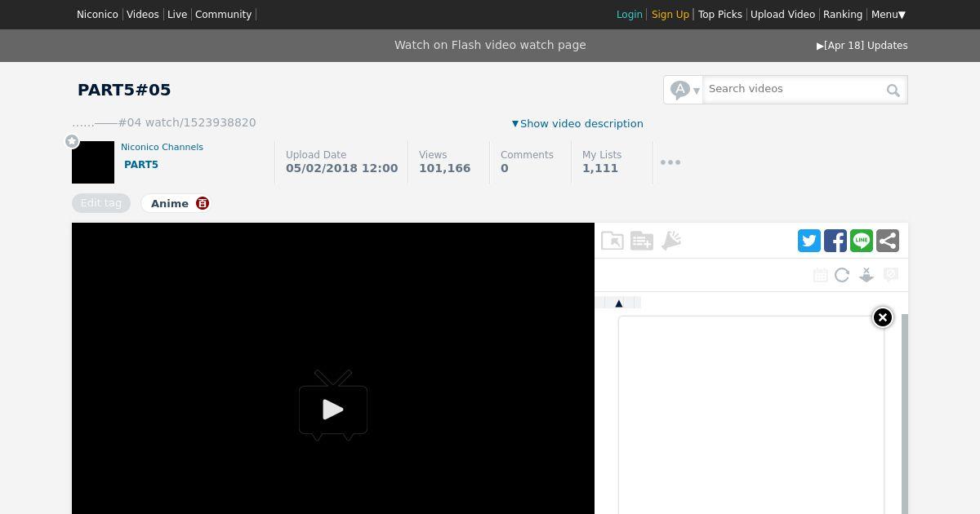Viewport: 980px width, 514px height.
Task: Open the three-dots more options
Action: 670,162
